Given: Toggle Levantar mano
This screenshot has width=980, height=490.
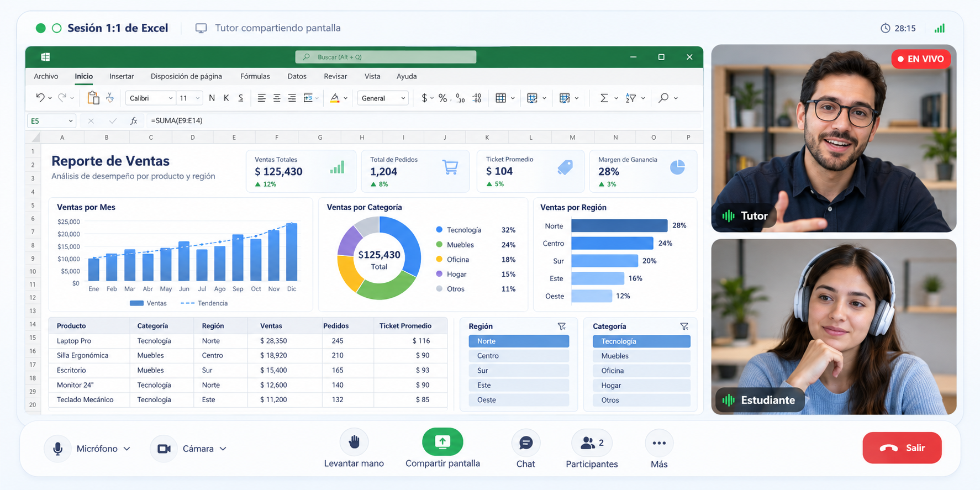Looking at the screenshot, I should [x=354, y=442].
